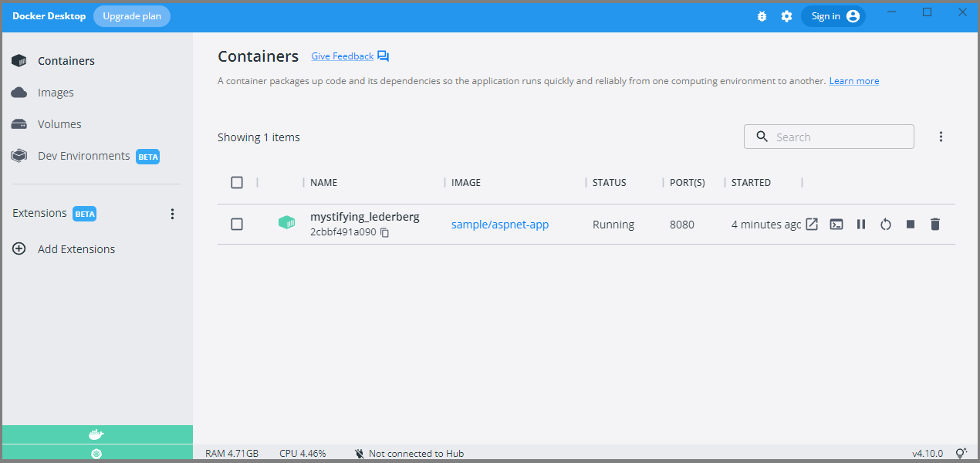Click the Running status cell
Image resolution: width=980 pixels, height=463 pixels.
613,225
